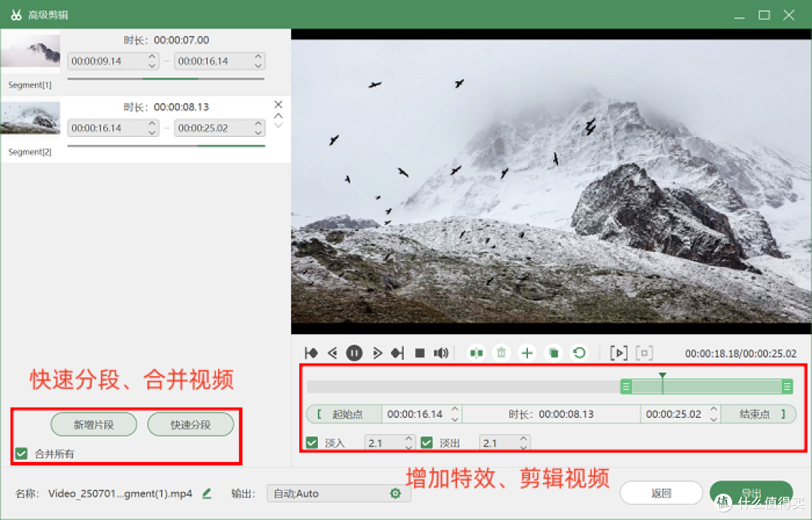Increase the timeline start time 00:00:16.14
Viewport: 812px width, 520px height.
tap(455, 409)
